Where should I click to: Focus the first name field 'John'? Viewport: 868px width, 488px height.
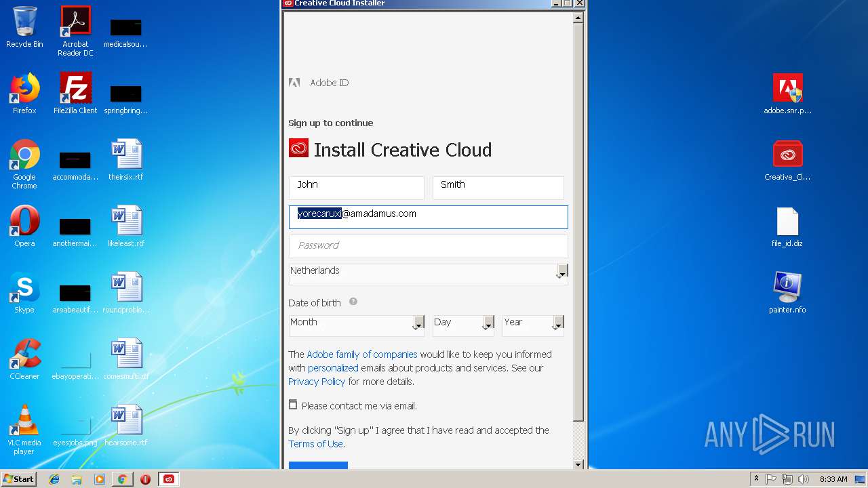pos(357,188)
